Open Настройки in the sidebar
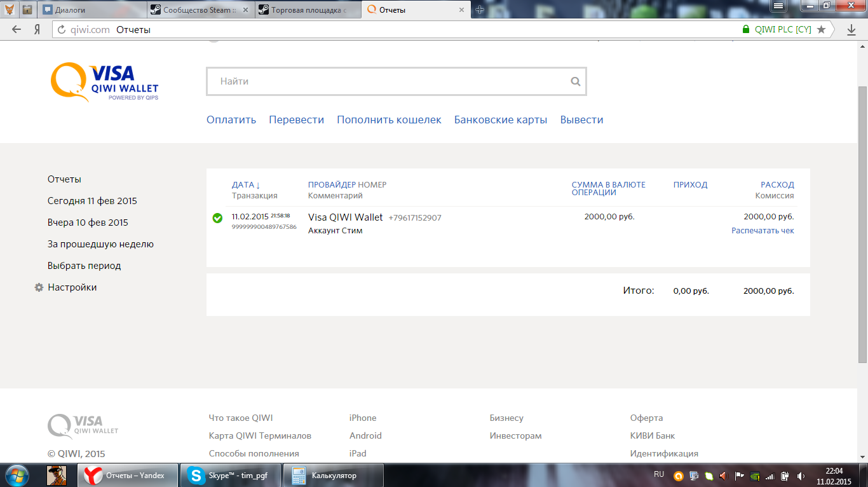This screenshot has height=487, width=868. (72, 287)
